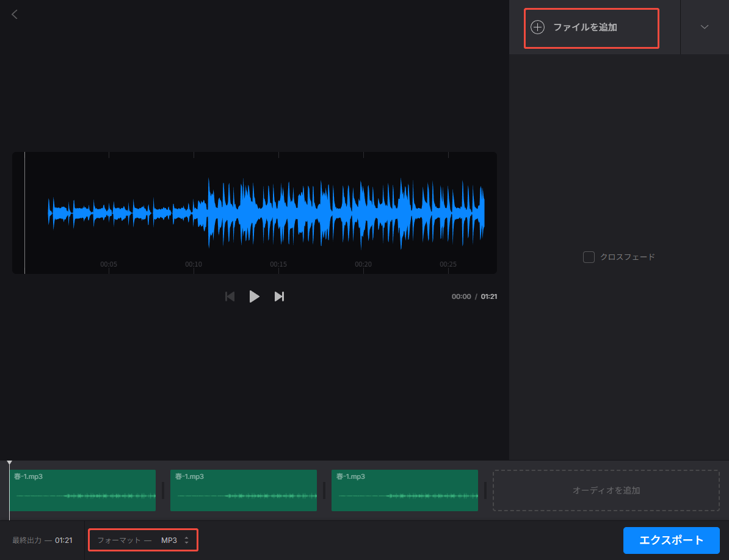This screenshot has height=560, width=729.
Task: Click the back arrow icon
Action: 15,15
